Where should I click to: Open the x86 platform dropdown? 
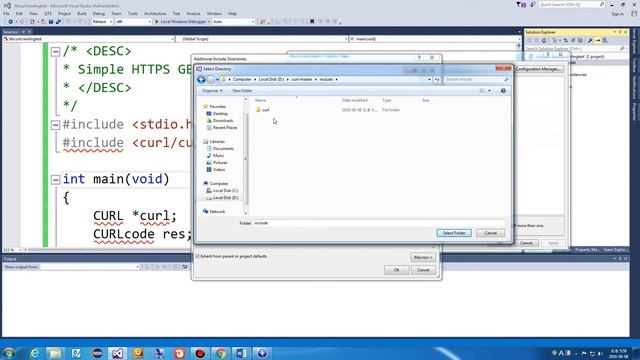pyautogui.click(x=133, y=22)
